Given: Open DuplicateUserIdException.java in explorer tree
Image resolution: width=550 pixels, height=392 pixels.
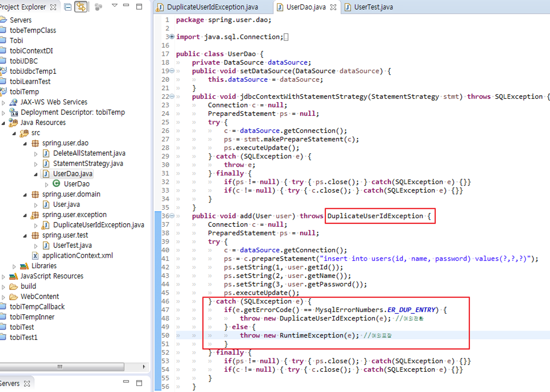Looking at the screenshot, I should coord(99,225).
